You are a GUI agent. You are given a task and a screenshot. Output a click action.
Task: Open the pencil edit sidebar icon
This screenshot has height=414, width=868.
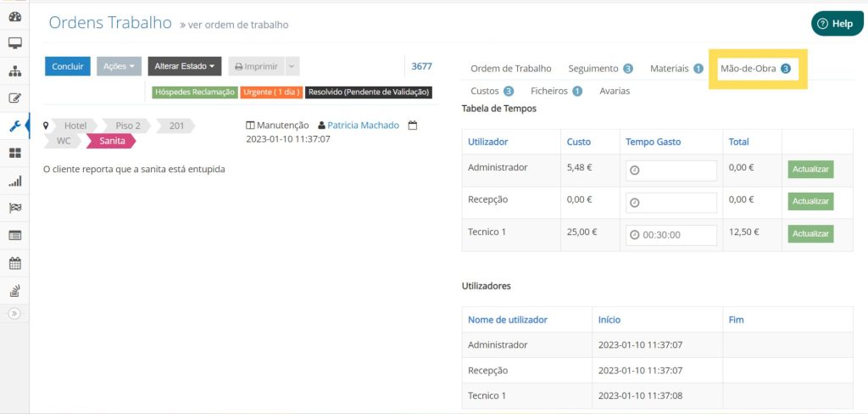click(x=14, y=98)
